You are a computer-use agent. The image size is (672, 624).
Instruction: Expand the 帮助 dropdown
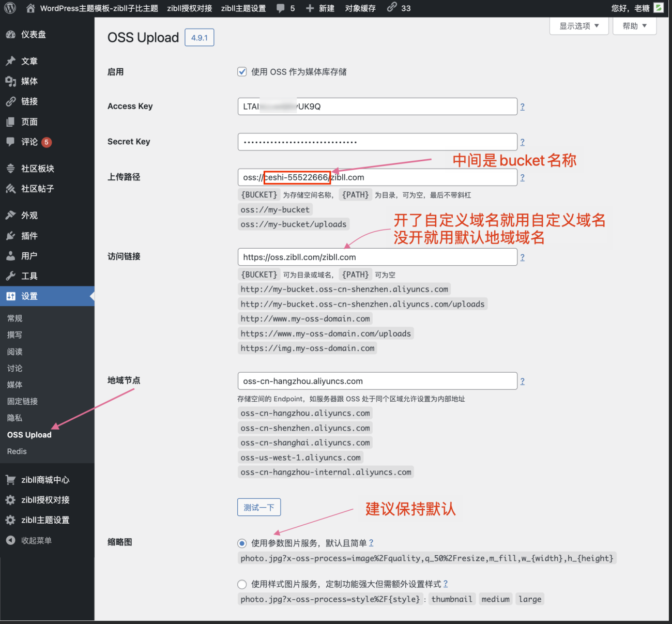click(x=634, y=26)
